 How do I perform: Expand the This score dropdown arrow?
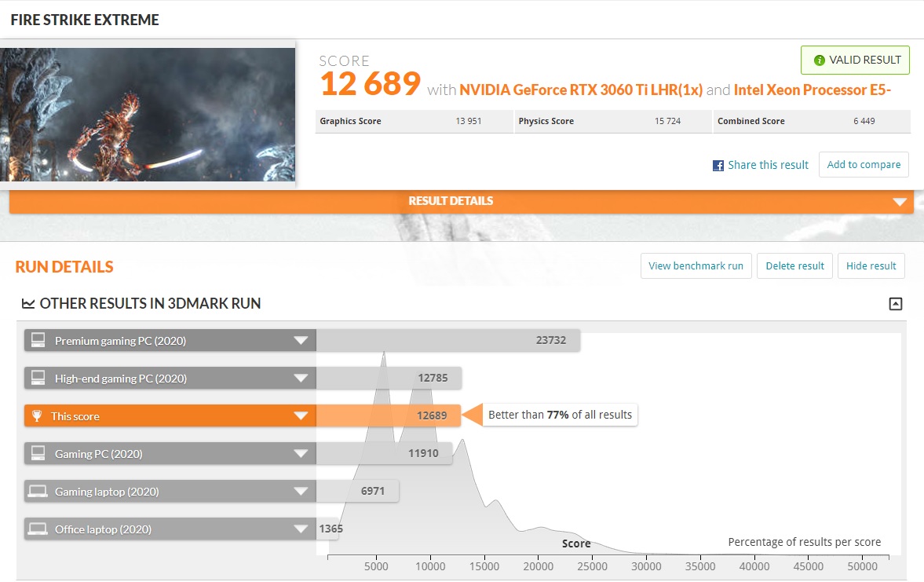tap(301, 415)
